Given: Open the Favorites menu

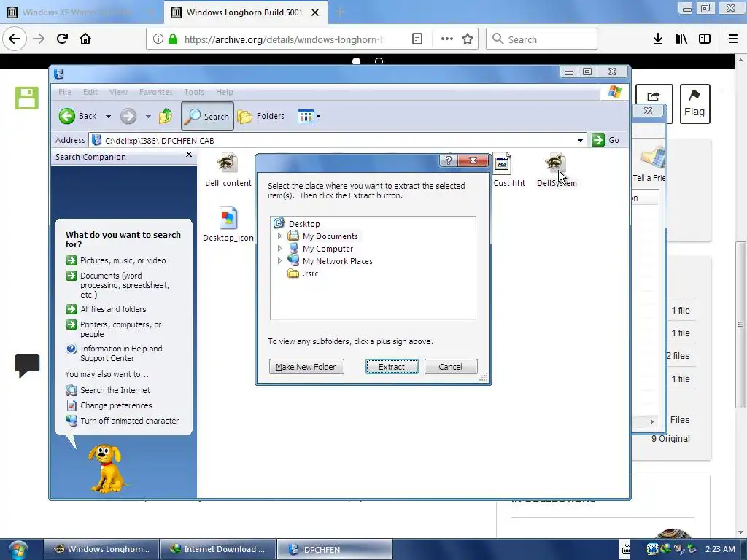Looking at the screenshot, I should pos(156,92).
